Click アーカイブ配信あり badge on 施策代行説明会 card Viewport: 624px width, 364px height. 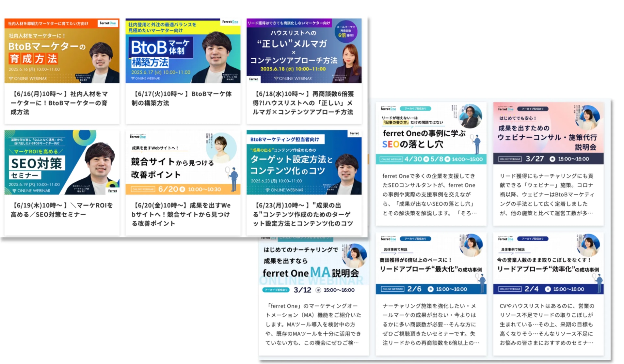tap(533, 109)
